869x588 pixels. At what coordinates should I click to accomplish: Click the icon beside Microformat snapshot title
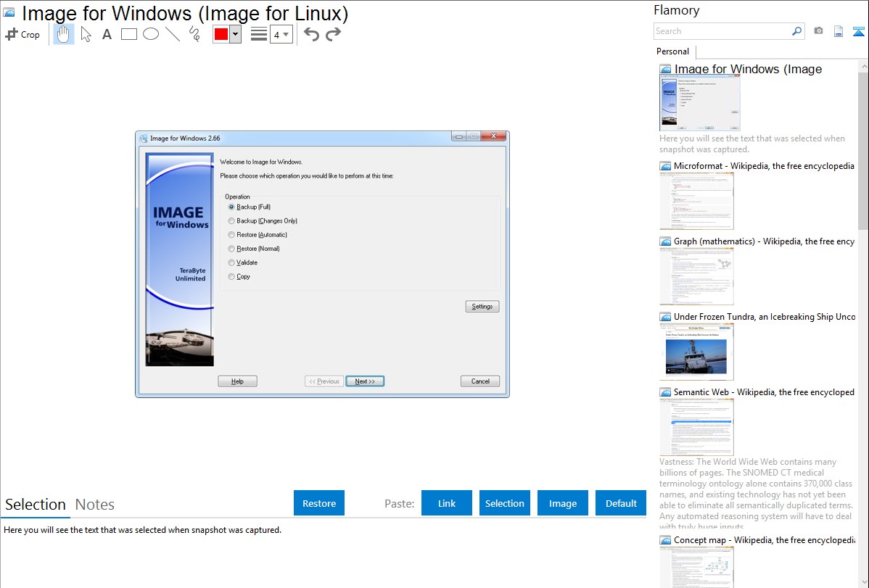tap(665, 166)
